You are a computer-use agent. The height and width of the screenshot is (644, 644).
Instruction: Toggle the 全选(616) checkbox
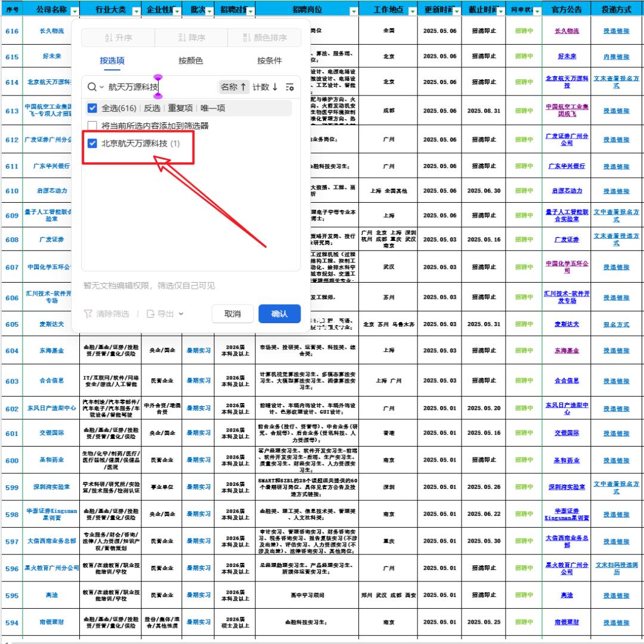tap(92, 108)
